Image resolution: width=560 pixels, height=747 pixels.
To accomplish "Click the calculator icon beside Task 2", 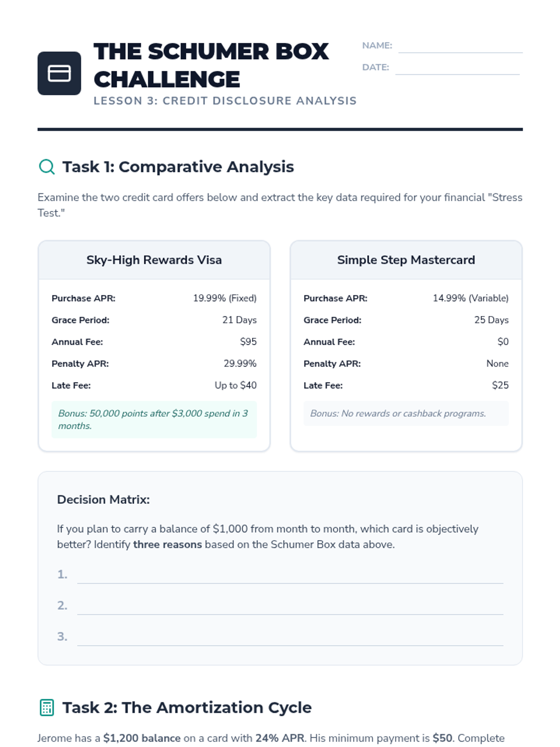I will tap(47, 707).
